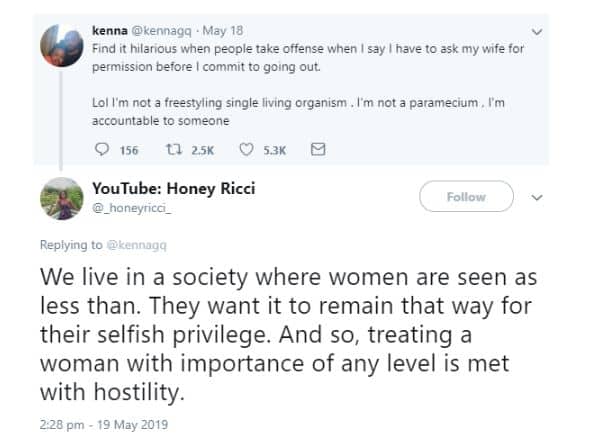
Task: Open kenna's profile picture
Action: click(61, 47)
